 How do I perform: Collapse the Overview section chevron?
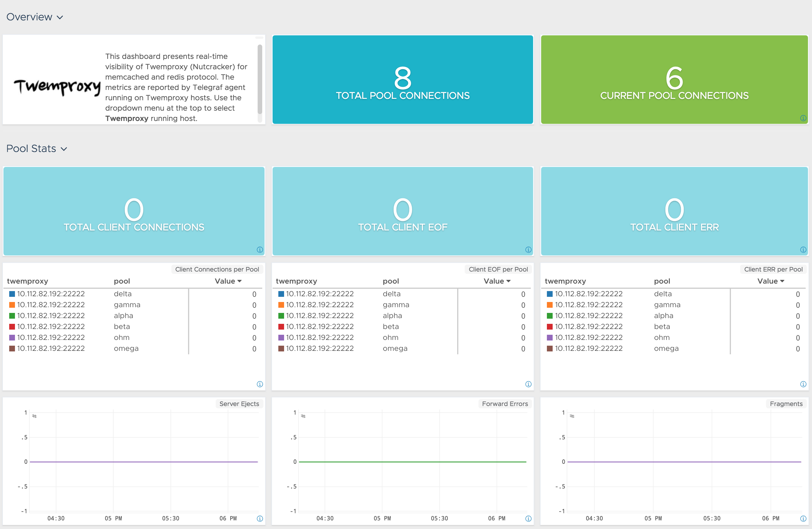(60, 17)
